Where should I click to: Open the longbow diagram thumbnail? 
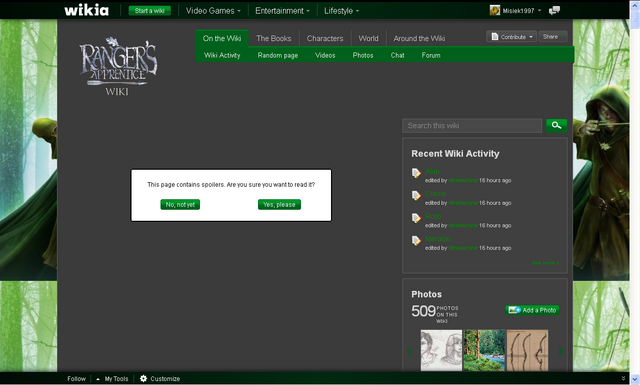click(x=527, y=350)
